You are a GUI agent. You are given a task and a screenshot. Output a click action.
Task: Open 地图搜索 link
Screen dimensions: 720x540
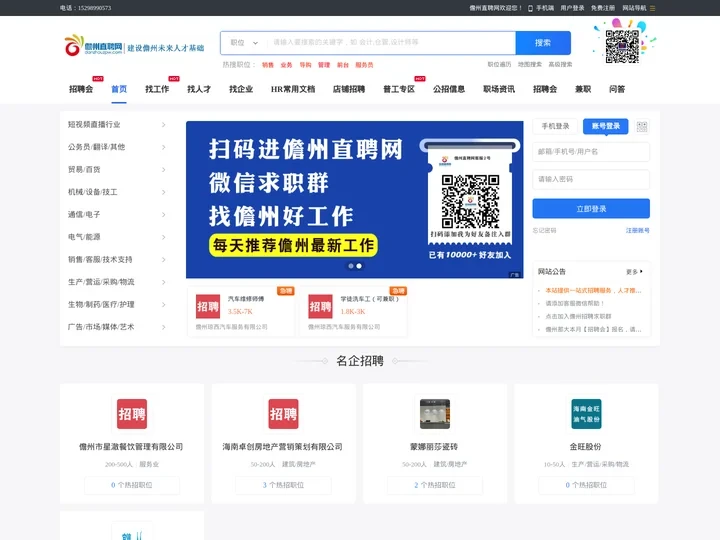pyautogui.click(x=530, y=65)
